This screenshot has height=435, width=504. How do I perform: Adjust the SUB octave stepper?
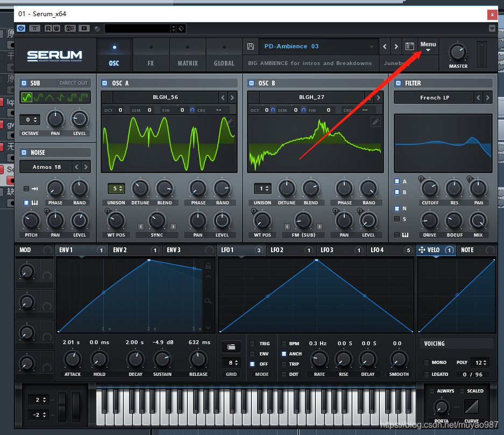(30, 120)
